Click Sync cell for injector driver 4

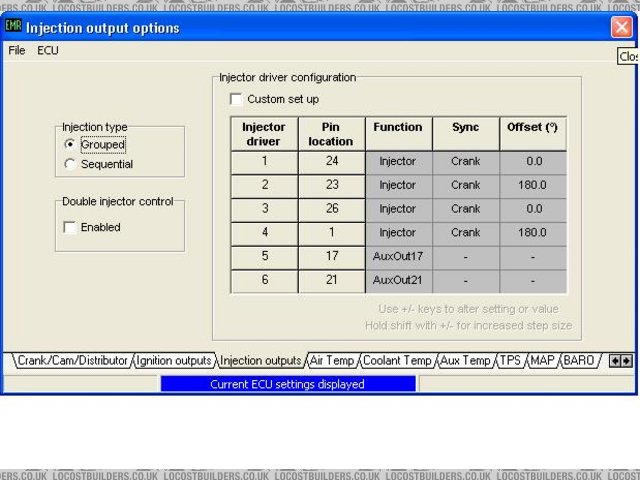click(x=466, y=233)
